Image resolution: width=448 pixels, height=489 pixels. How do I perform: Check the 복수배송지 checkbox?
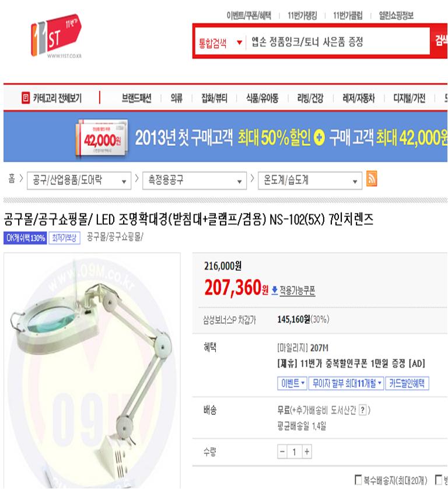click(x=358, y=479)
